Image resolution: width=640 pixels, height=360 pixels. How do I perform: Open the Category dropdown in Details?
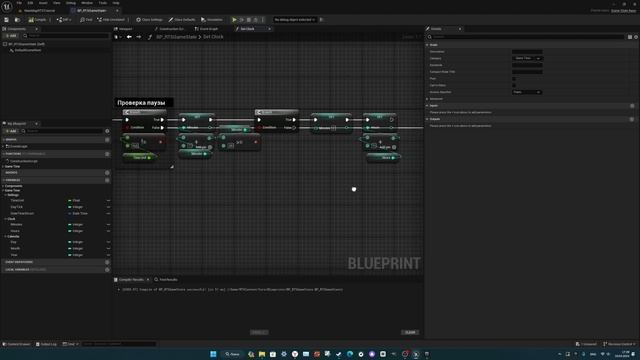coord(527,58)
